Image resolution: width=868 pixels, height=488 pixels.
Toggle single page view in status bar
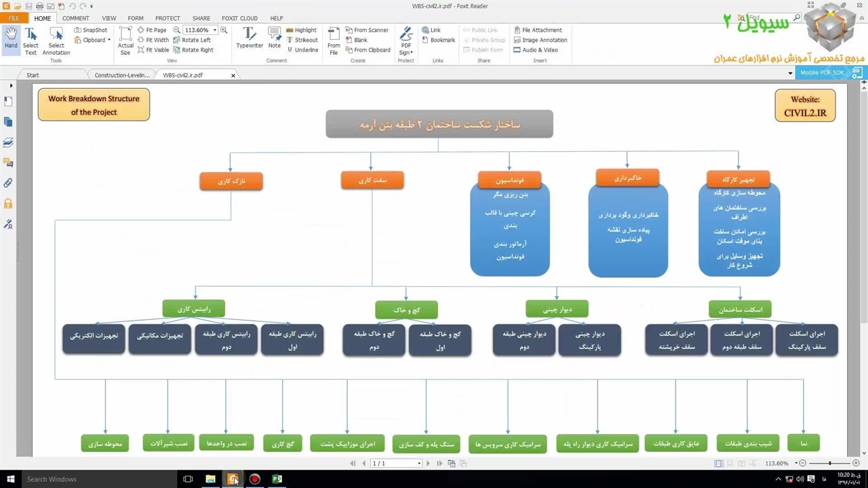point(719,464)
